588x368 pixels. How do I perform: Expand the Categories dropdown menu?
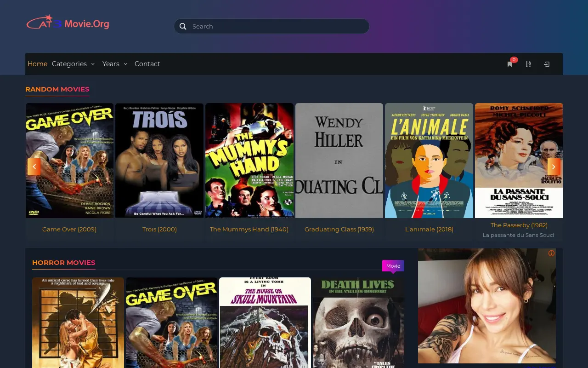coord(73,64)
